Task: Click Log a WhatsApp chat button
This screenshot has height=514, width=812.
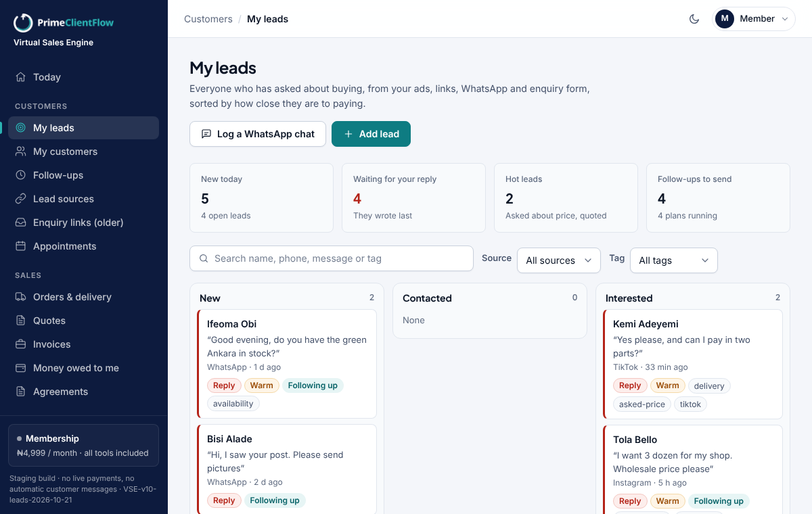Action: point(258,134)
